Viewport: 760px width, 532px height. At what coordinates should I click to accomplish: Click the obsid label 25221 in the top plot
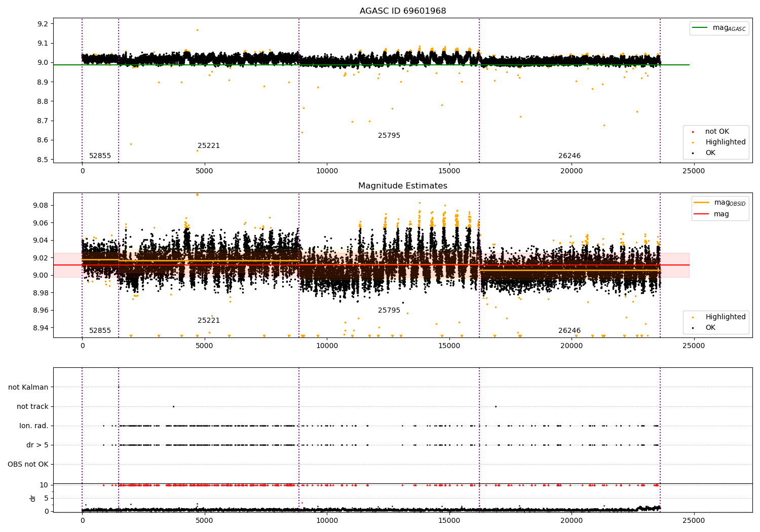pos(209,146)
